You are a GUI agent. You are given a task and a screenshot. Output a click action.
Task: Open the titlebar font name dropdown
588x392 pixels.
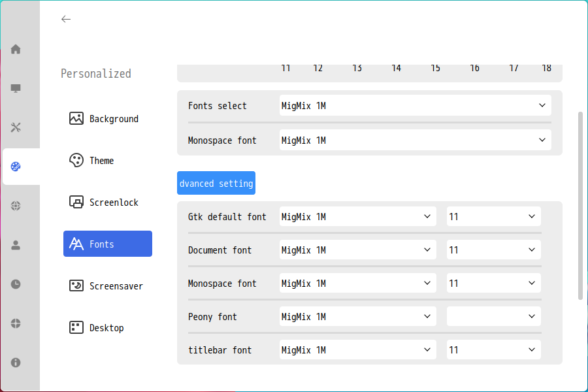click(358, 350)
